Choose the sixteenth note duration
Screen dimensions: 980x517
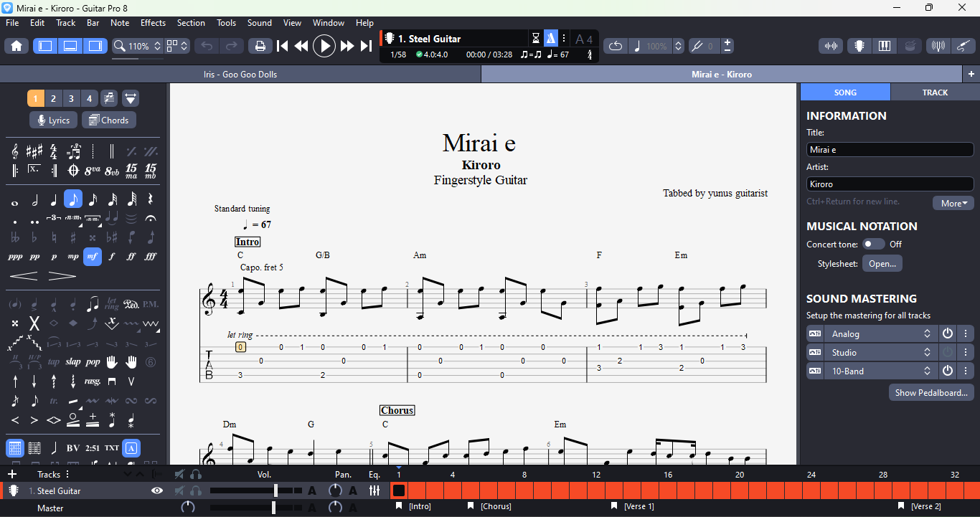point(93,199)
